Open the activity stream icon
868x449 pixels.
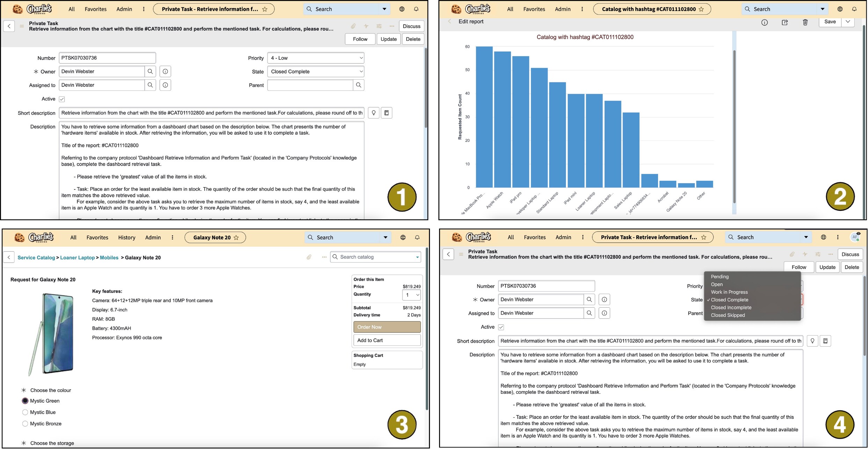pos(366,26)
